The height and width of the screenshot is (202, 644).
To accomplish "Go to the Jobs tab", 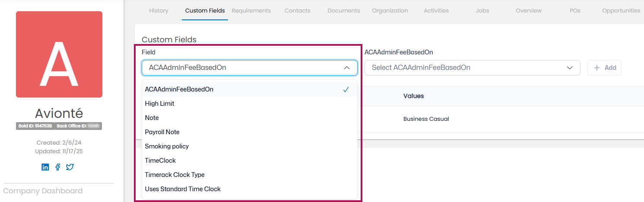I will click(482, 11).
